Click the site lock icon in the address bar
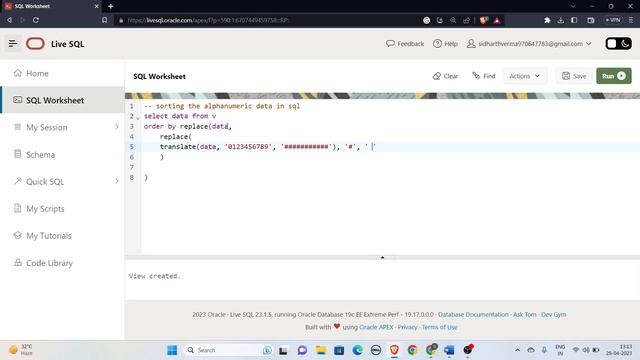The width and height of the screenshot is (640, 360). [121, 20]
